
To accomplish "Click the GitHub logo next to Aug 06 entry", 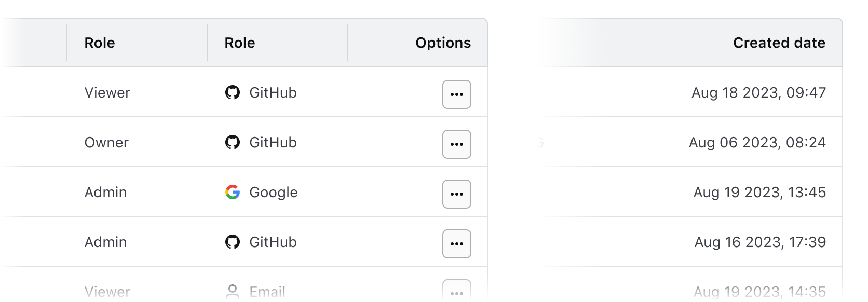I will click(x=234, y=143).
